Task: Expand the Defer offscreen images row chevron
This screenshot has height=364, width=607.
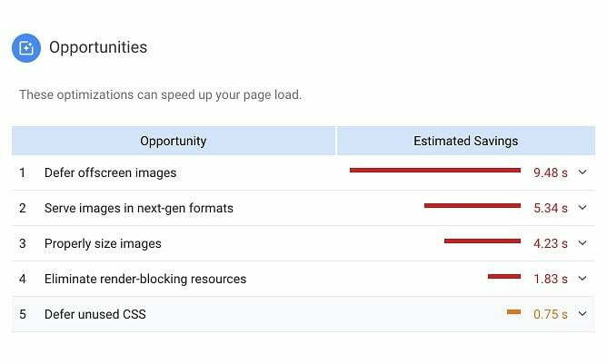Action: point(582,172)
